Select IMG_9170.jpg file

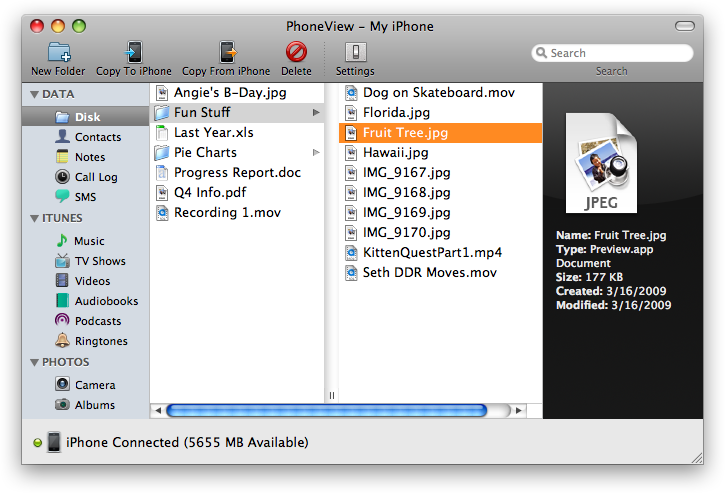pos(441,232)
